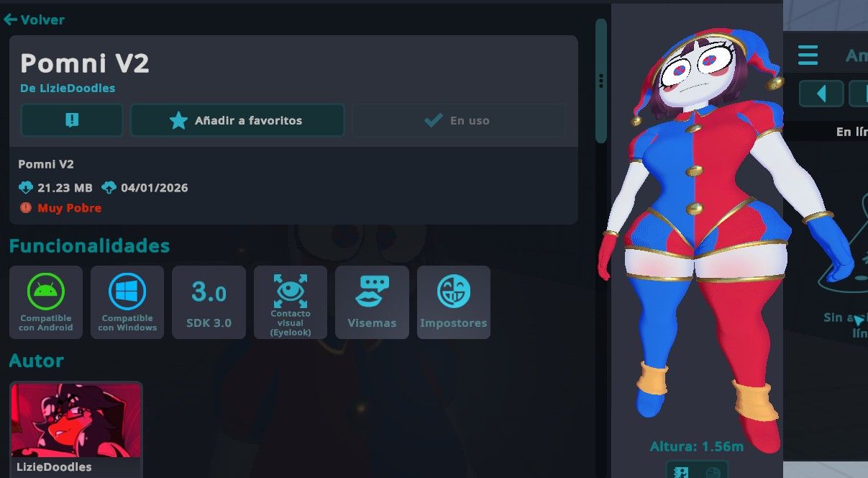
Task: Open the hamburger menu in right panel
Action: pos(808,55)
